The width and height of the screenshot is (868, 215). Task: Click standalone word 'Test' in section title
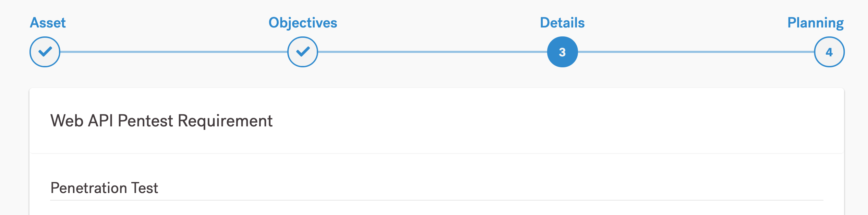coord(145,188)
